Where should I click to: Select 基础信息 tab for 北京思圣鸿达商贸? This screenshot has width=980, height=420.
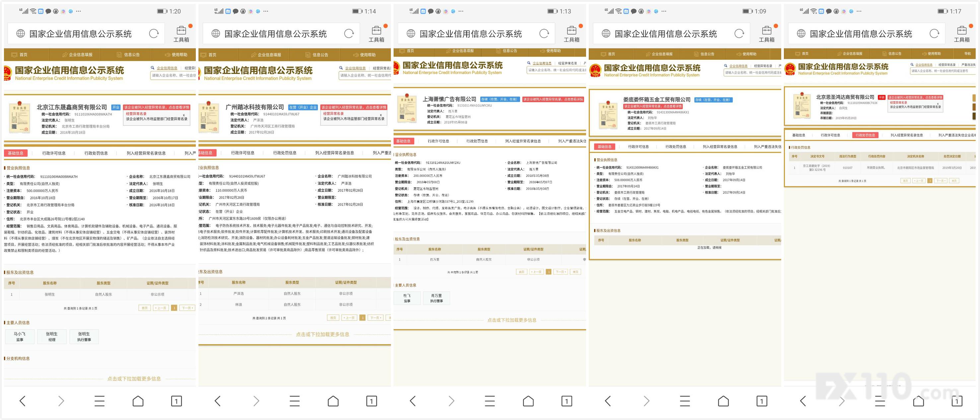(x=798, y=135)
